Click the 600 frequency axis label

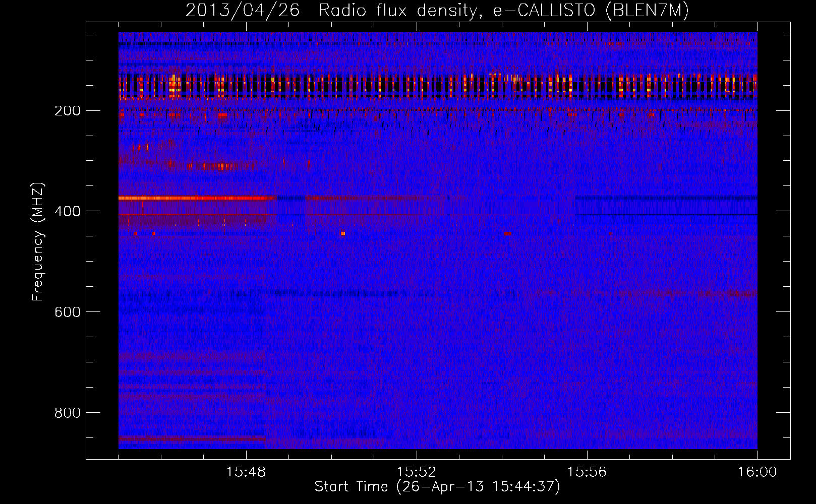tap(68, 312)
